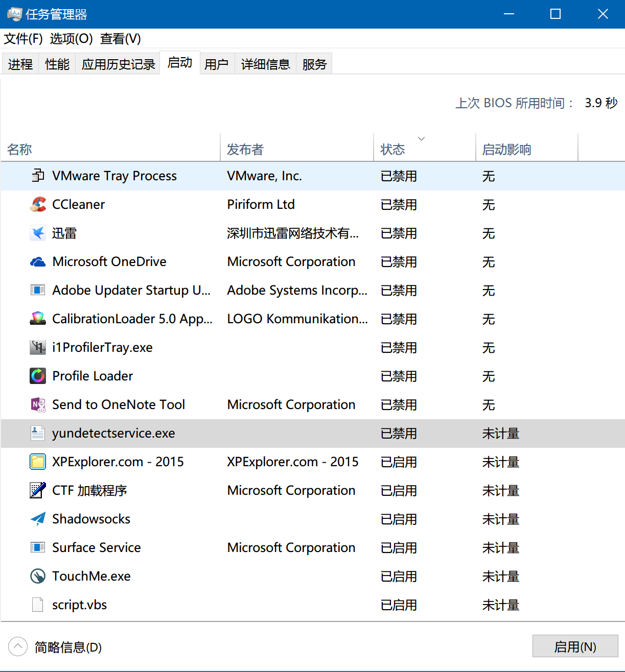Click the CCleaner app icon
This screenshot has height=672, width=625.
(38, 204)
